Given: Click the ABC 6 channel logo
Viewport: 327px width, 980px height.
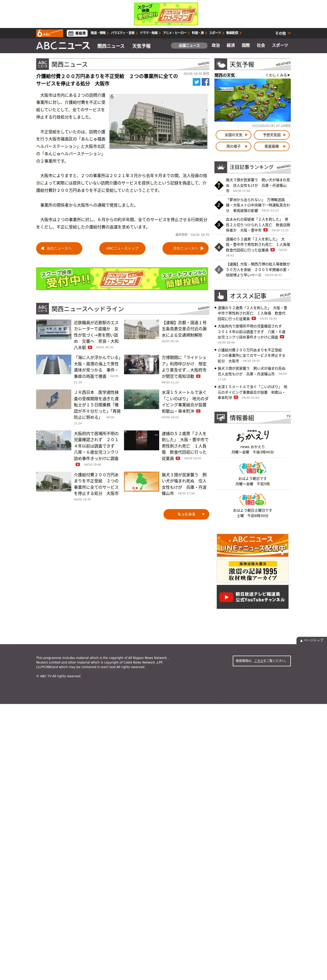Looking at the screenshot, I should [x=49, y=33].
